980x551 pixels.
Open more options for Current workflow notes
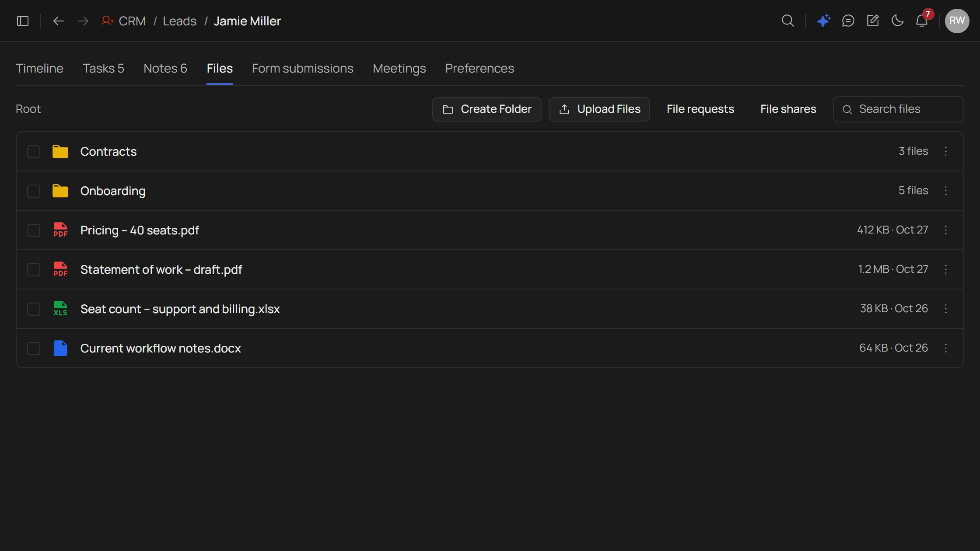[x=946, y=348]
